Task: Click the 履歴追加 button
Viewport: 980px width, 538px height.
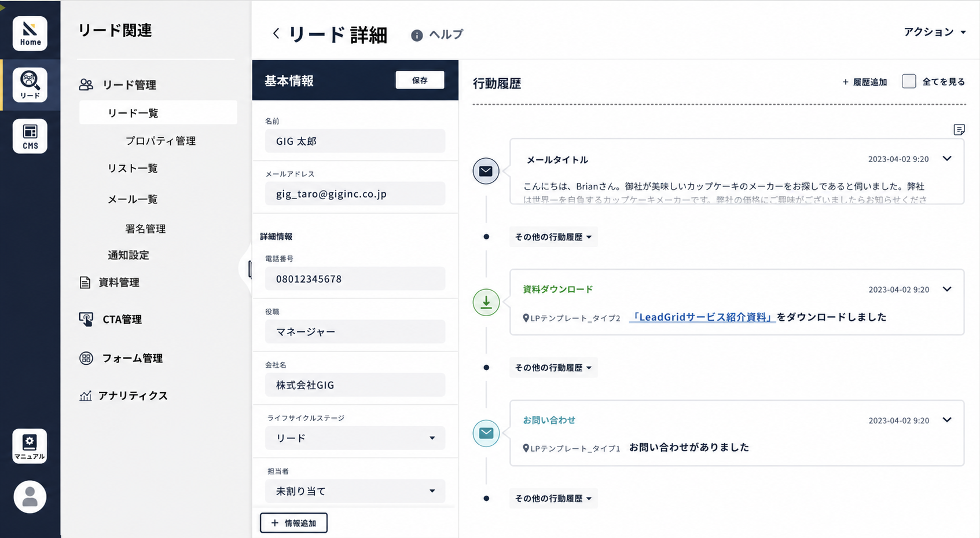Action: pos(865,82)
